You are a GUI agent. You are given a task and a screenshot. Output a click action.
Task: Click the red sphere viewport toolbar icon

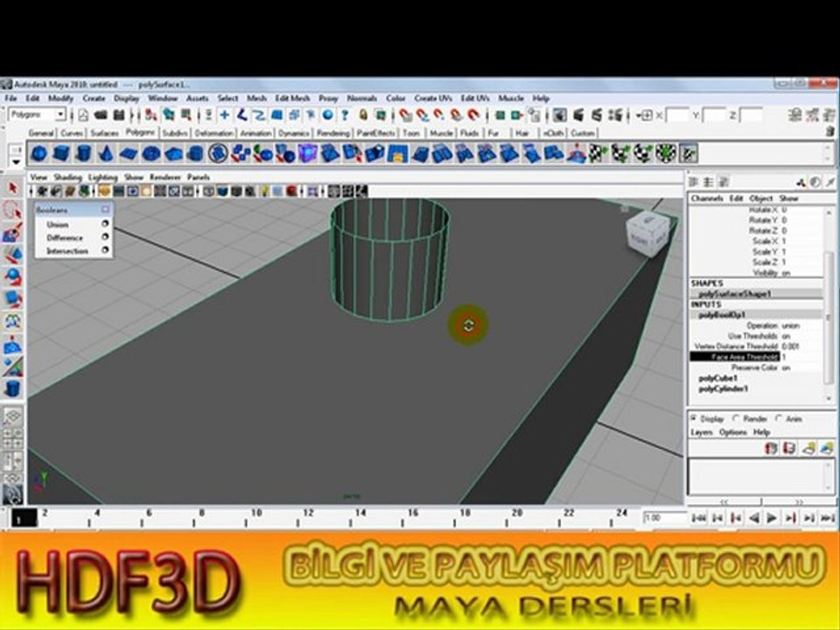coord(291,192)
